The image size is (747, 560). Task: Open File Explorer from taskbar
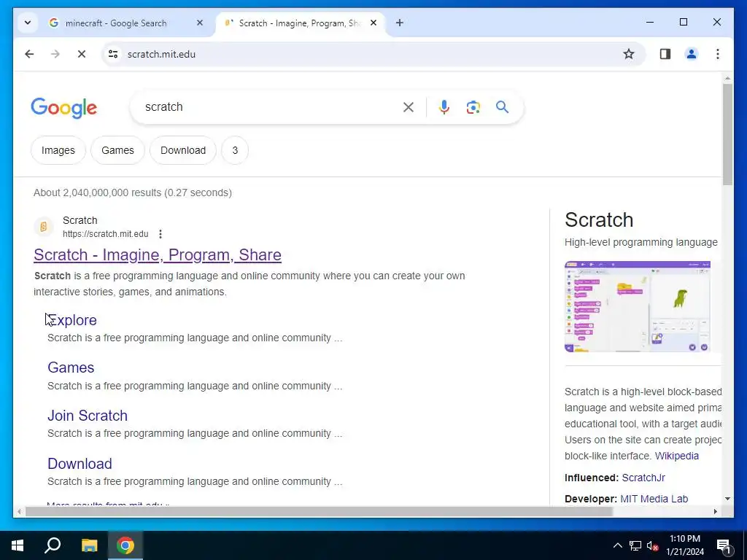pyautogui.click(x=89, y=545)
